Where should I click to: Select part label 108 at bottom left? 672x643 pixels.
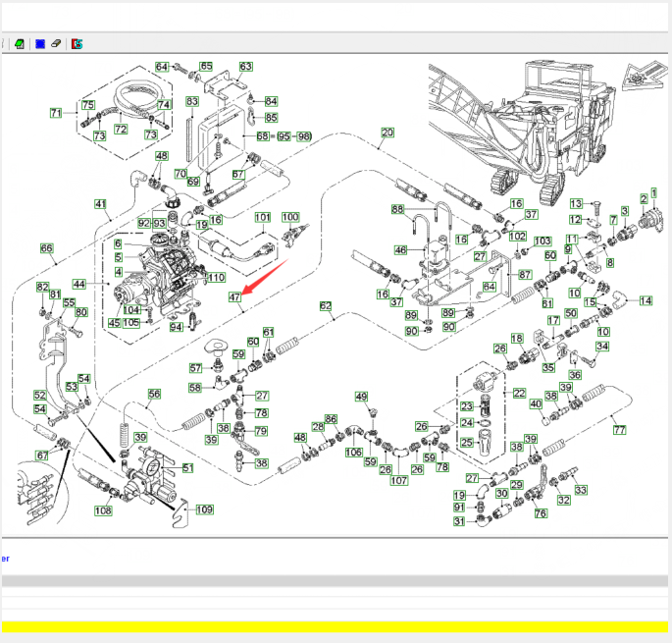[x=103, y=510]
